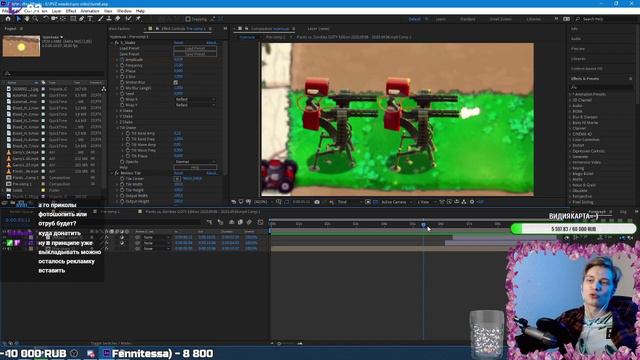Select project thumbnail preview image

coord(21,46)
